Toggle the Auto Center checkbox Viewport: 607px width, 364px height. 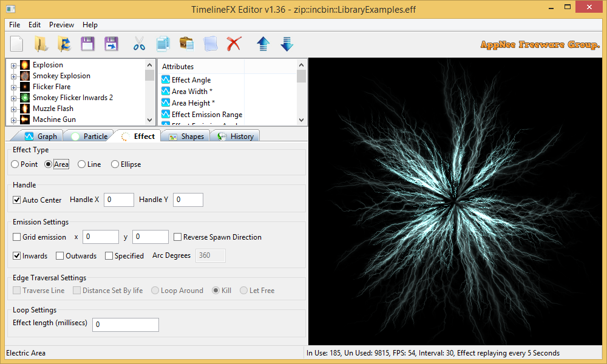pyautogui.click(x=16, y=200)
